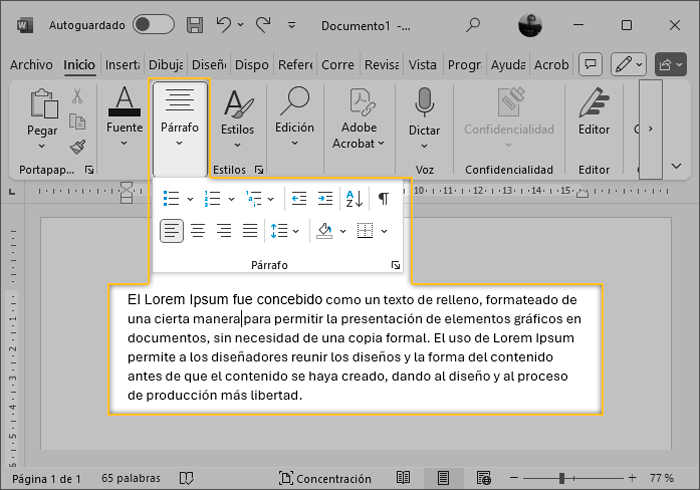Viewport: 700px width, 490px height.
Task: Open the shading color dropdown arrow
Action: 342,231
